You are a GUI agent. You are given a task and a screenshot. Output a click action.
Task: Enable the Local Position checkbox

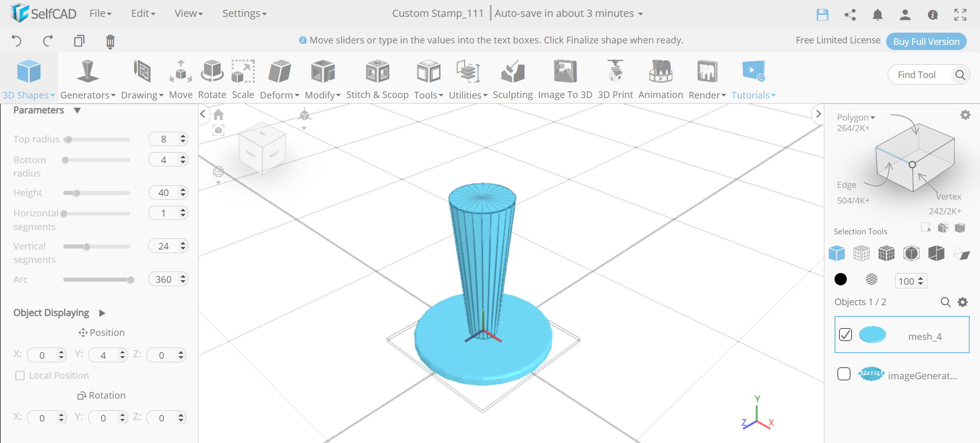tap(20, 376)
